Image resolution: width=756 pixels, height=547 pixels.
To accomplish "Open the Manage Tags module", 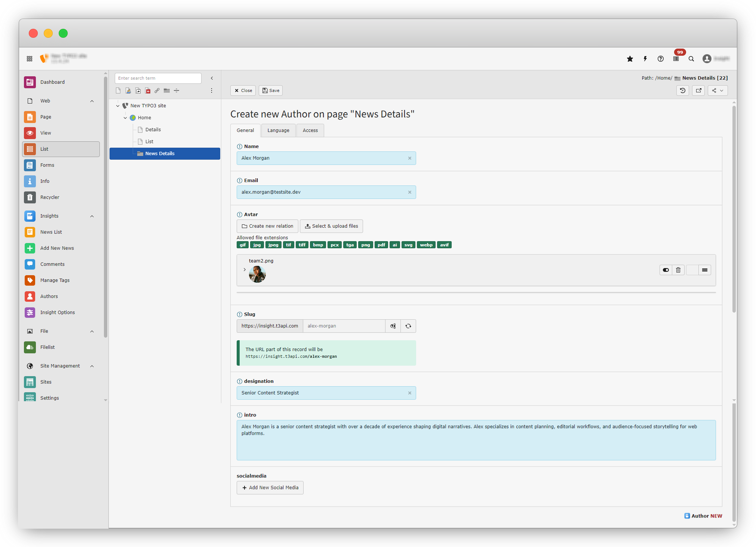I will [x=55, y=280].
